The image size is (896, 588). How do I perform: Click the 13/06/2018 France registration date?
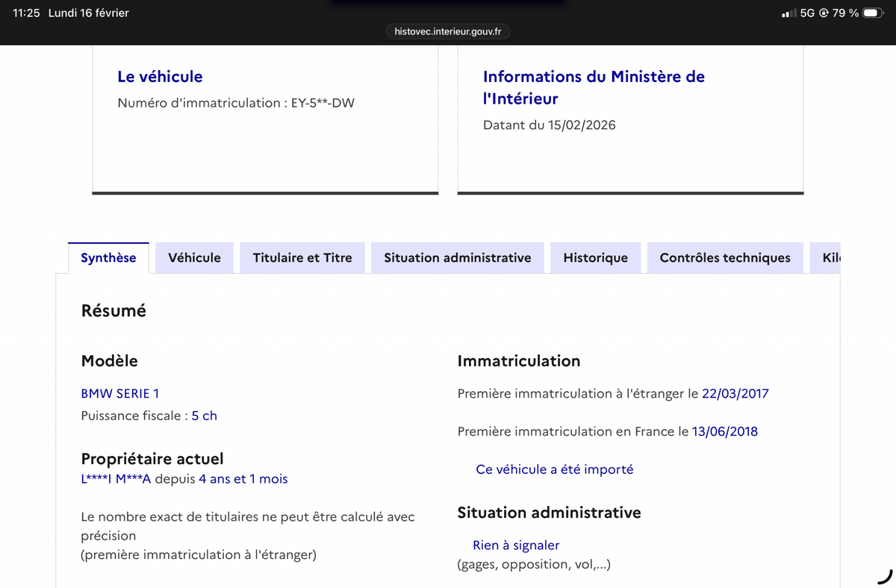[724, 431]
